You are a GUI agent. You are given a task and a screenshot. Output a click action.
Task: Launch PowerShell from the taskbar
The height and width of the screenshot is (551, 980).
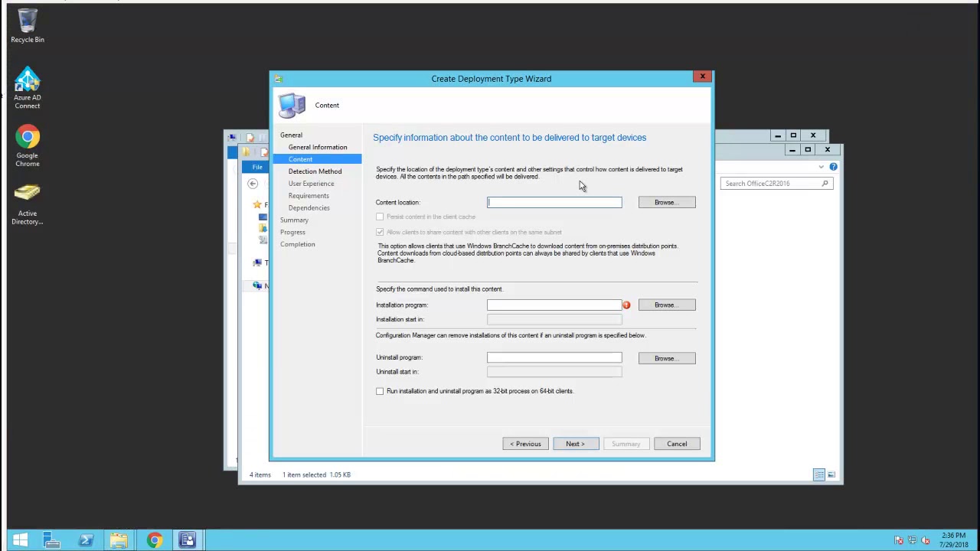[85, 540]
